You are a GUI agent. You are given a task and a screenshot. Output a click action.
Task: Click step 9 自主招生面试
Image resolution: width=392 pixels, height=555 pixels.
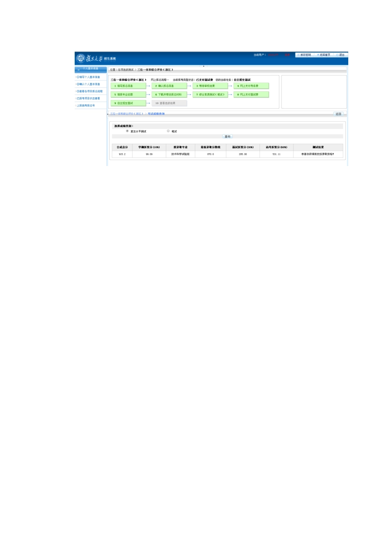point(128,103)
